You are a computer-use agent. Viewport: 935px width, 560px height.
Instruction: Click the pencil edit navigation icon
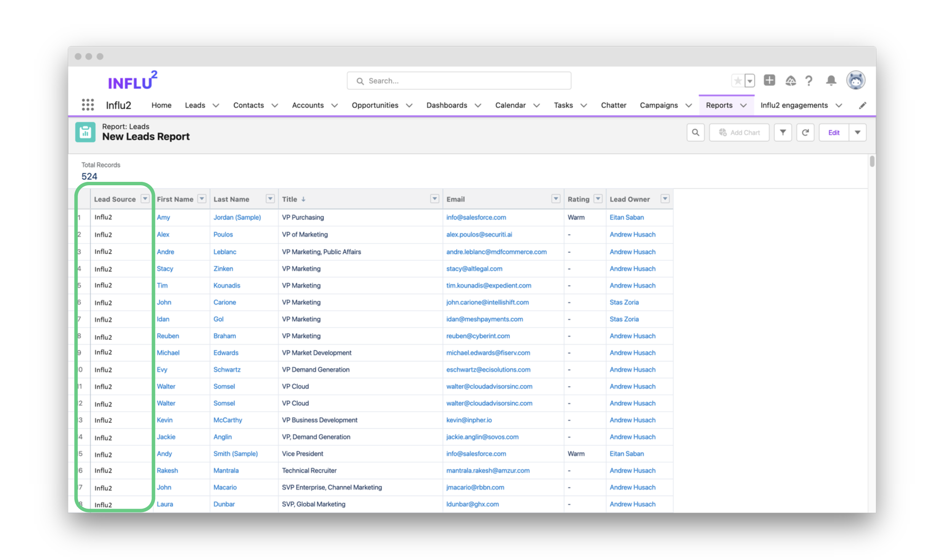(862, 105)
